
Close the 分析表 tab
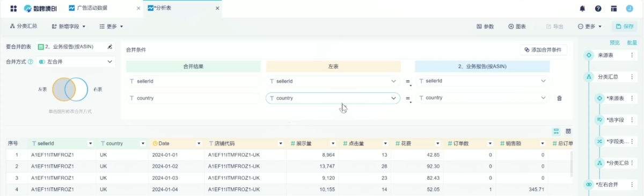(217, 9)
